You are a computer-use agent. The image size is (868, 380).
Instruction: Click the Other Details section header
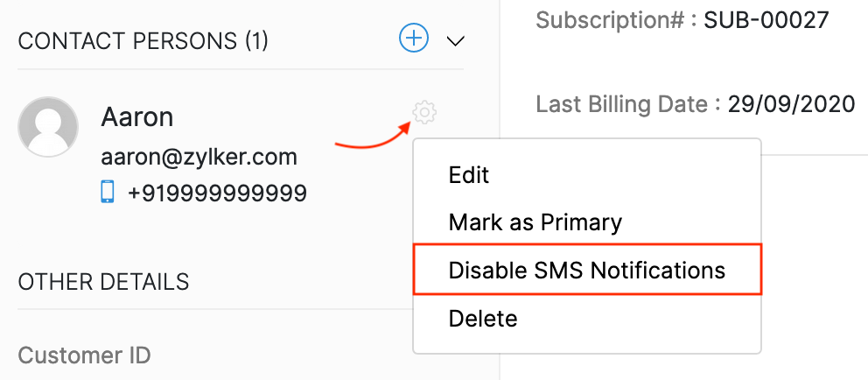[103, 282]
